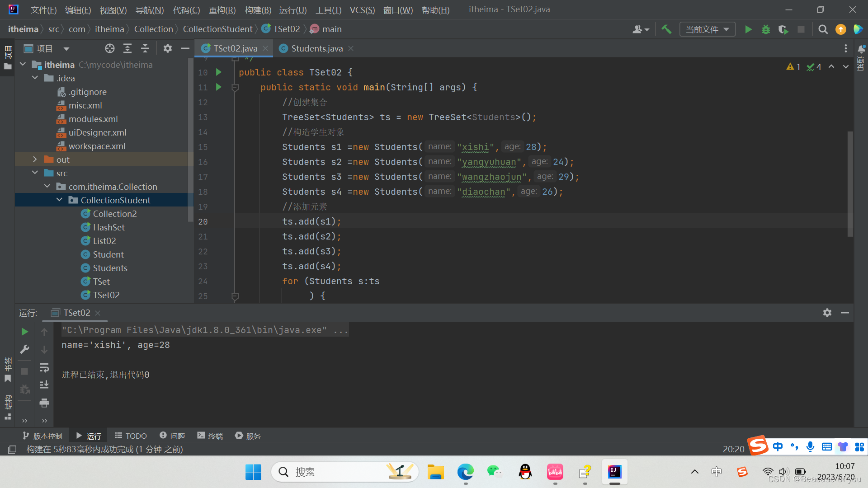Click the Build project hammer icon
This screenshot has height=488, width=868.
[666, 29]
